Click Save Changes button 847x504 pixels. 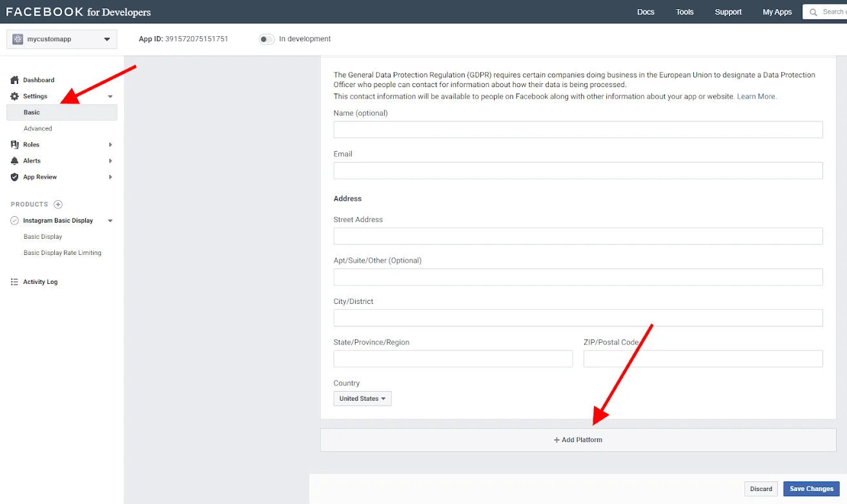(x=811, y=489)
